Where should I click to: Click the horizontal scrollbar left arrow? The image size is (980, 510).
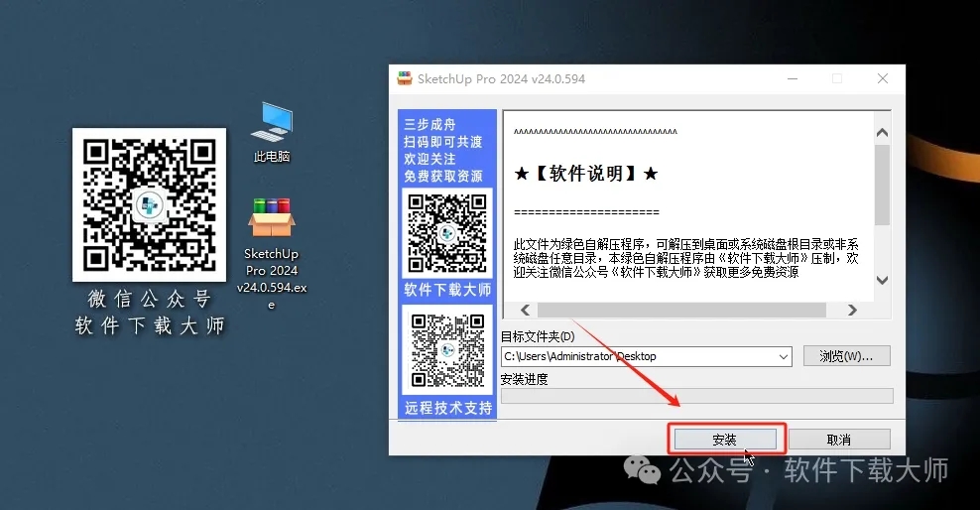(x=525, y=310)
